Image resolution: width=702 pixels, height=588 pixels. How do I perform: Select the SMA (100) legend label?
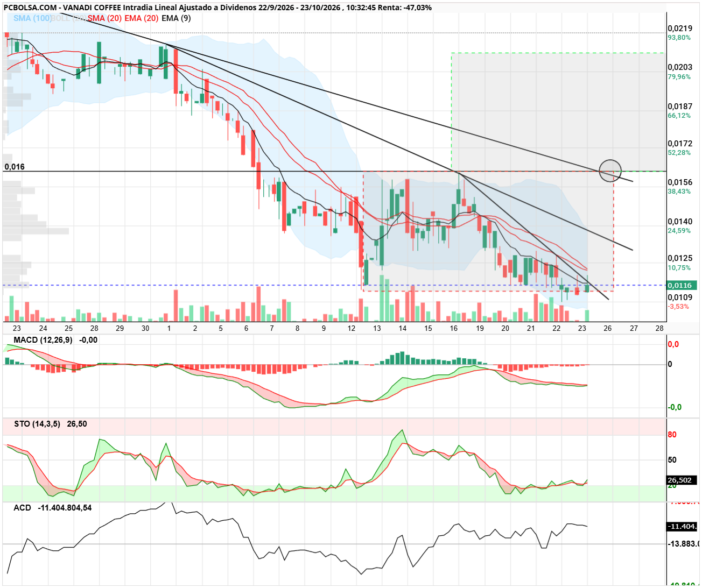point(32,18)
